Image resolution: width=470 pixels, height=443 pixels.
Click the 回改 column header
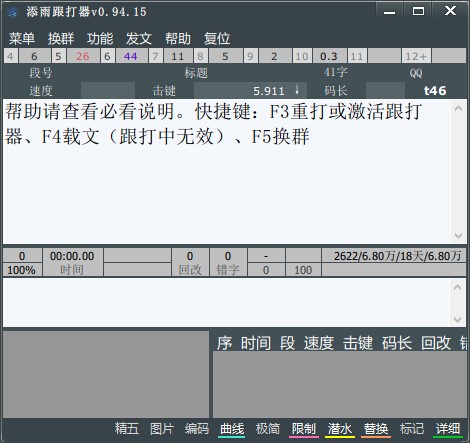(x=436, y=343)
